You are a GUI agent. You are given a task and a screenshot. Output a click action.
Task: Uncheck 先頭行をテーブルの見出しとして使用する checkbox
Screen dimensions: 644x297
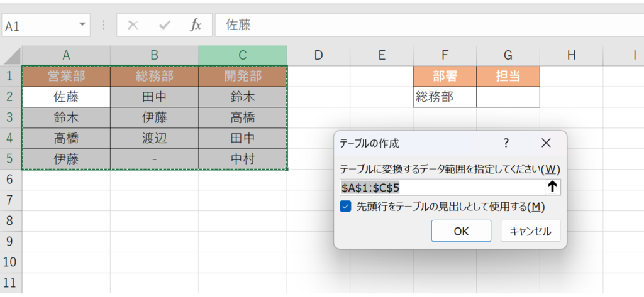[345, 207]
